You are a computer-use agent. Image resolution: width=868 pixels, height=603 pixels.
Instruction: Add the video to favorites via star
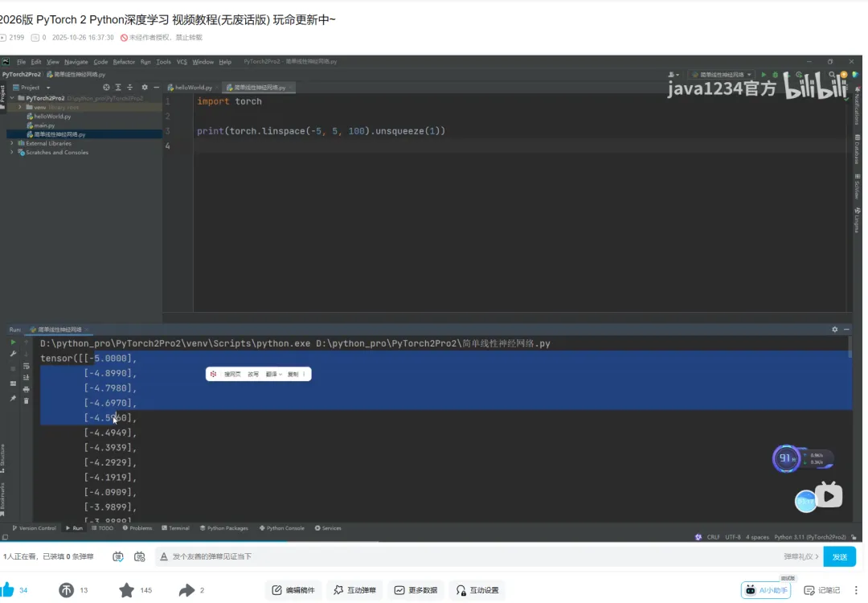pyautogui.click(x=127, y=590)
